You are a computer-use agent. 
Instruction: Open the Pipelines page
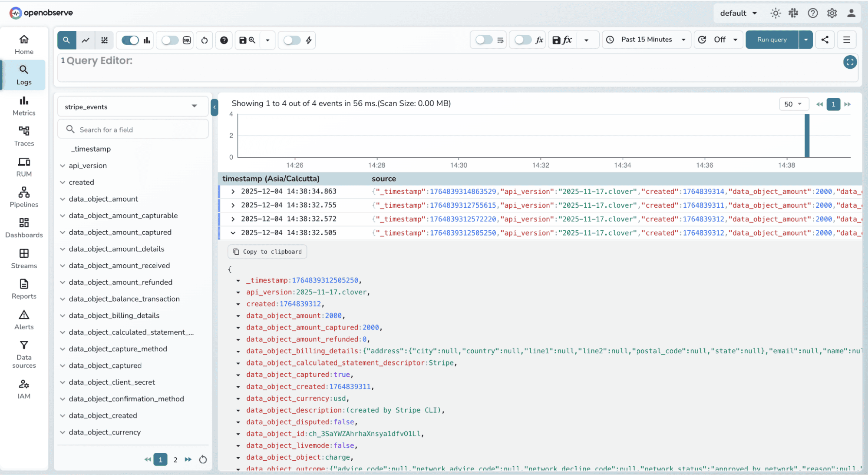(x=24, y=197)
